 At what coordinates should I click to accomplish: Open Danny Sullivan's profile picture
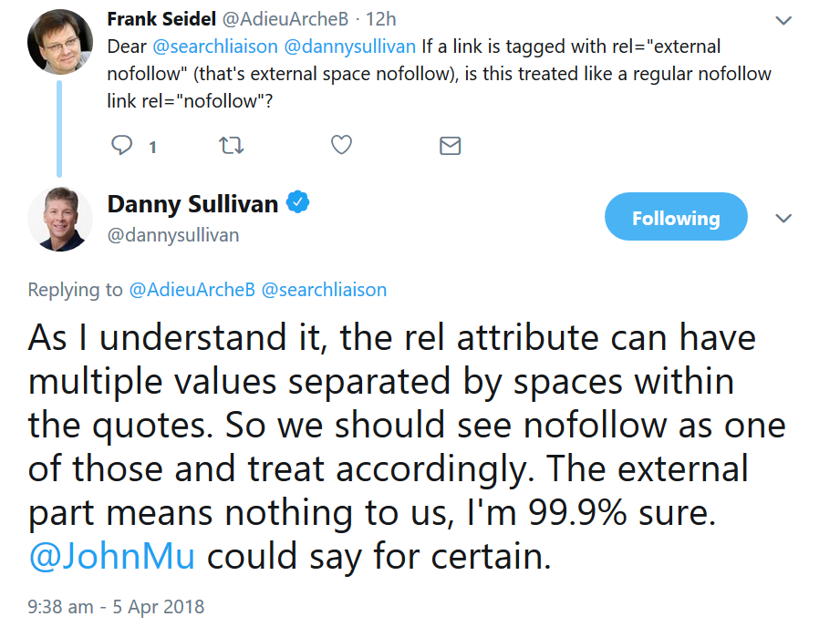[x=60, y=219]
